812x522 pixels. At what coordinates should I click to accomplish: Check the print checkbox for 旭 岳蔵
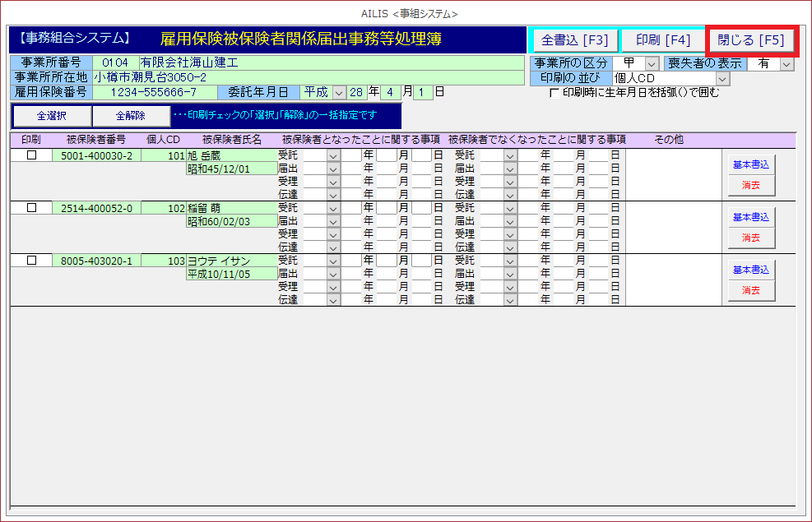pos(31,155)
